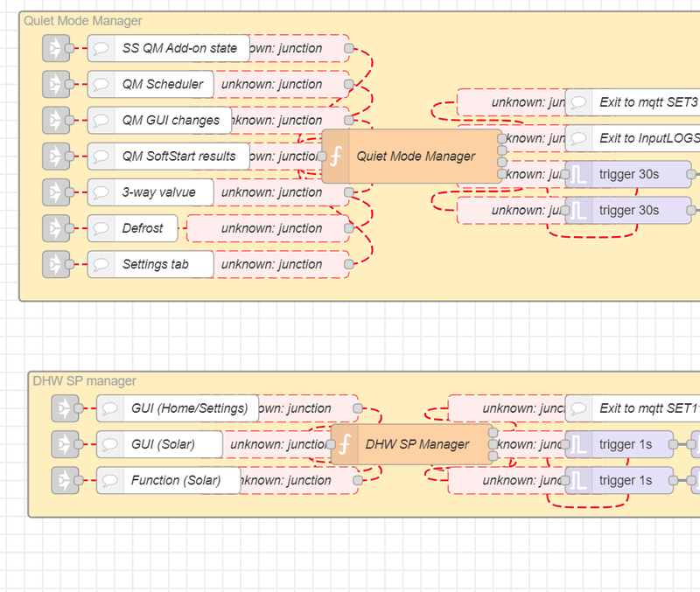Click output port of the first trigger 30s node
This screenshot has height=592, width=700.
691,174
